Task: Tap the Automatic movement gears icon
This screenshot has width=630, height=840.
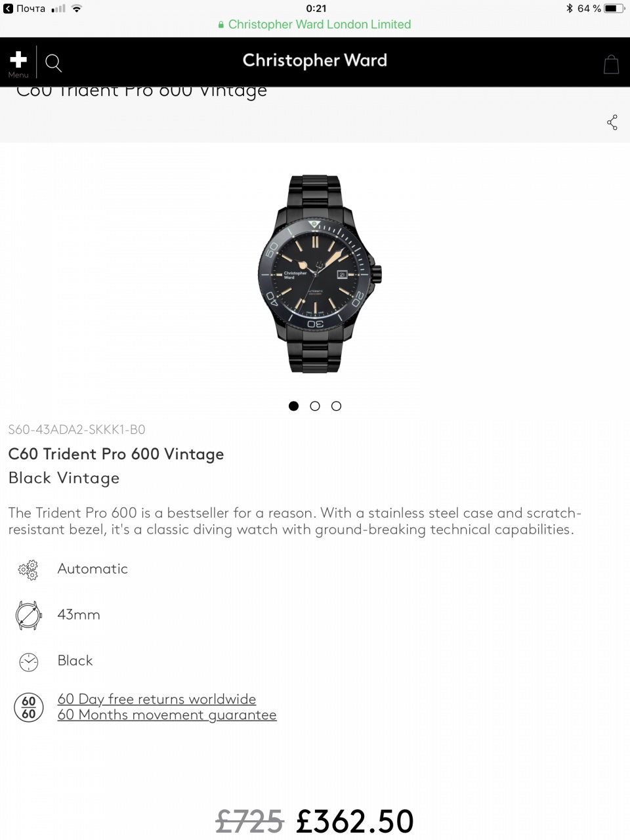Action: coord(28,570)
